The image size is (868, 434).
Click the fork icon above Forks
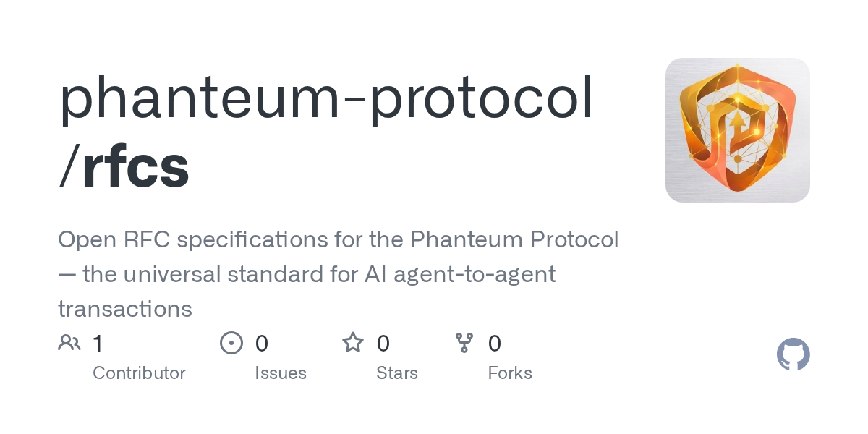(464, 343)
